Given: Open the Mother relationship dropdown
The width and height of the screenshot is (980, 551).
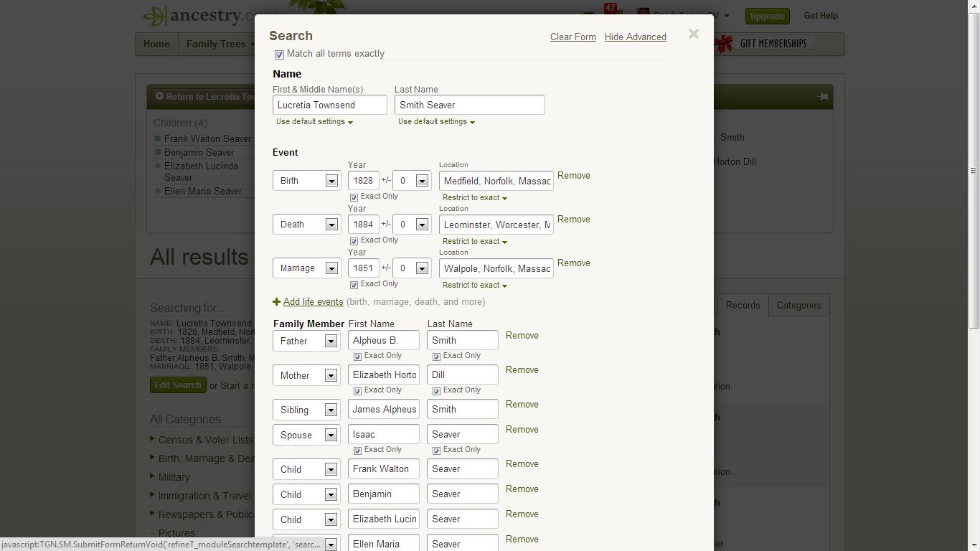Looking at the screenshot, I should pyautogui.click(x=307, y=375).
